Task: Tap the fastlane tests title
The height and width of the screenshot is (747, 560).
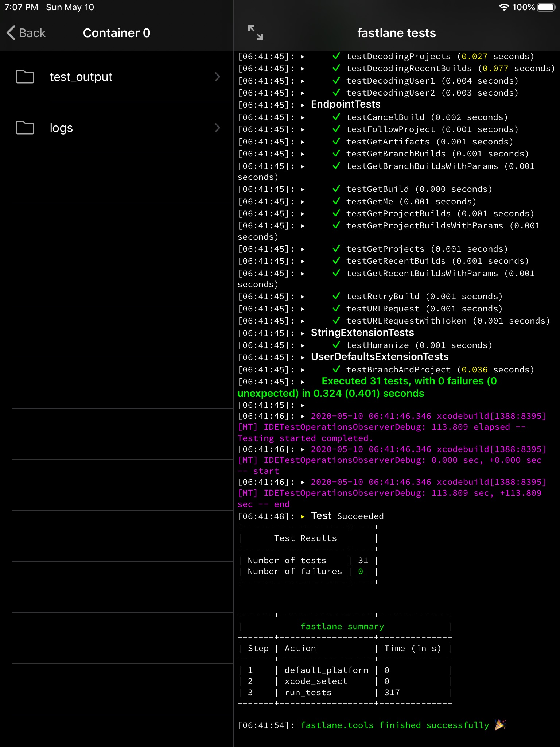Action: 397,33
